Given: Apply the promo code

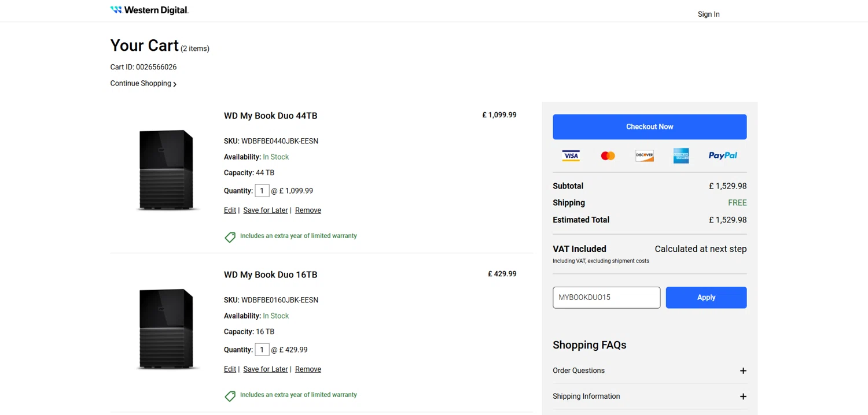Looking at the screenshot, I should point(706,298).
